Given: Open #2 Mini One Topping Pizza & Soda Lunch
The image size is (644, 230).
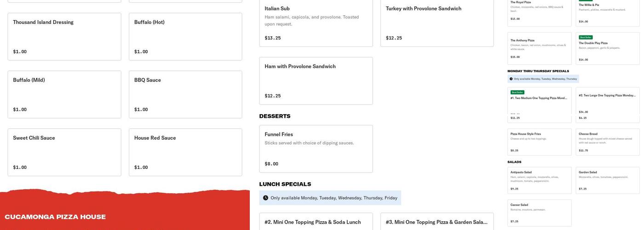Looking at the screenshot, I should 316,222.
